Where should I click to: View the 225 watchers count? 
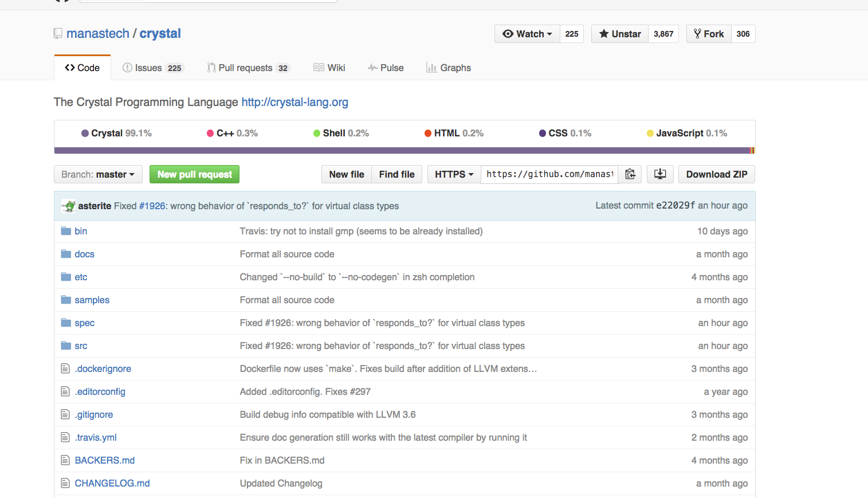[x=572, y=34]
